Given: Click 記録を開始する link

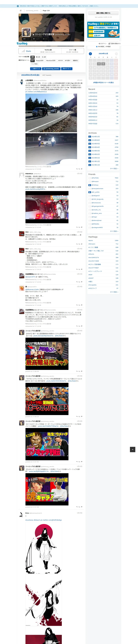Looking at the screenshot, I should point(115,43).
